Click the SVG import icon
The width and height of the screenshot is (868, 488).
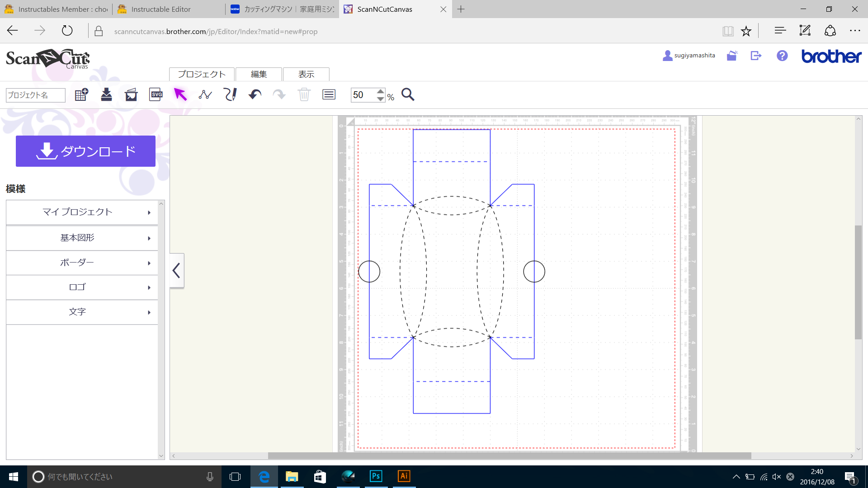tap(155, 95)
